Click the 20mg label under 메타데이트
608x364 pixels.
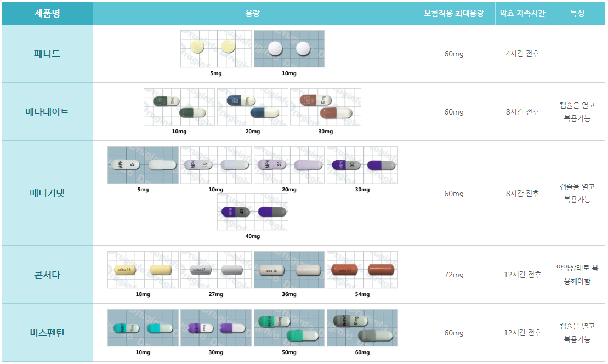[x=252, y=132]
